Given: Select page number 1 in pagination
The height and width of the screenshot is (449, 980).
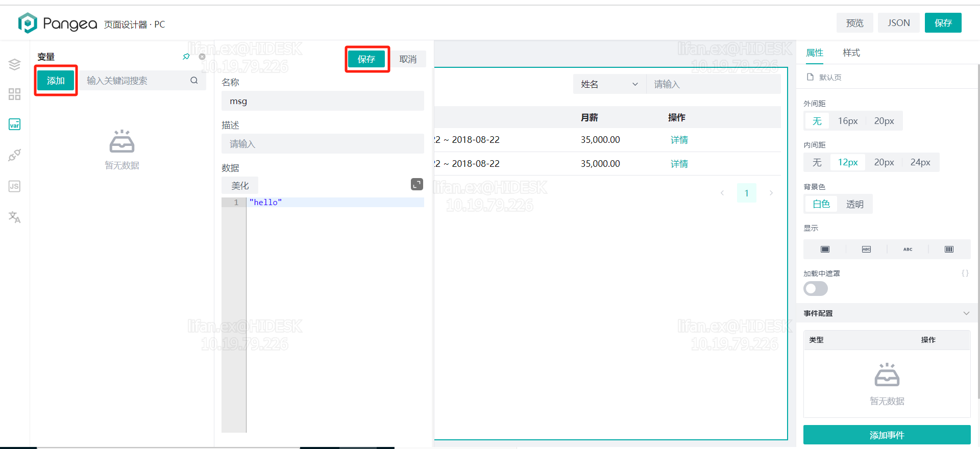Looking at the screenshot, I should pyautogui.click(x=746, y=193).
